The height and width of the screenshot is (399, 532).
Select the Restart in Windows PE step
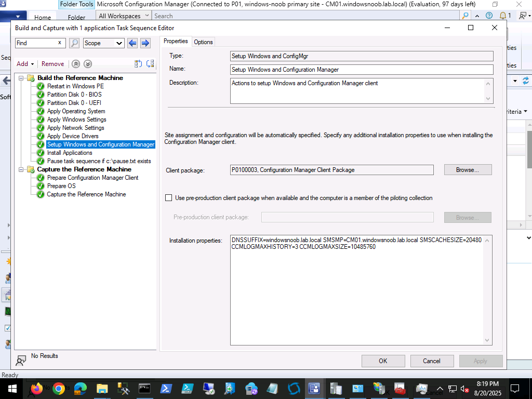(75, 86)
